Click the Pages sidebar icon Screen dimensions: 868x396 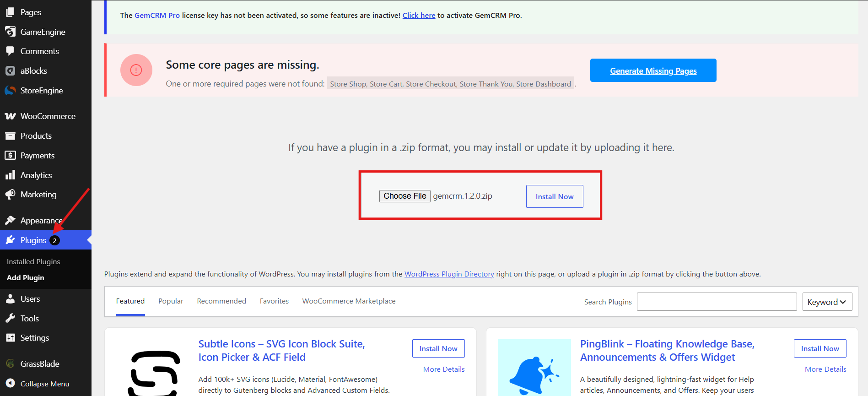(x=10, y=12)
